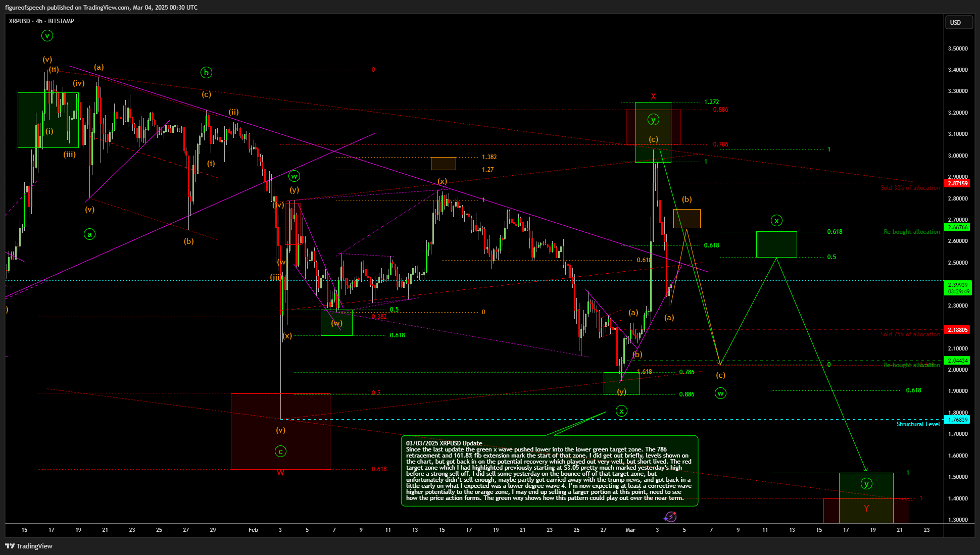Screen dimensions: 980x555
Task: Click the 1.30000 price scale value
Action: (x=958, y=520)
